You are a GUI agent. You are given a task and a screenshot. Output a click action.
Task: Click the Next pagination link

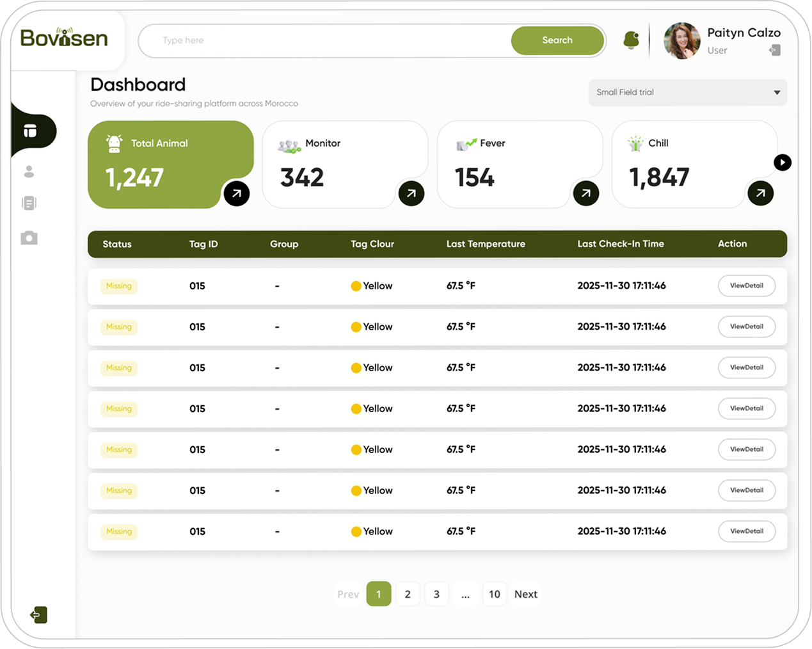pyautogui.click(x=526, y=594)
